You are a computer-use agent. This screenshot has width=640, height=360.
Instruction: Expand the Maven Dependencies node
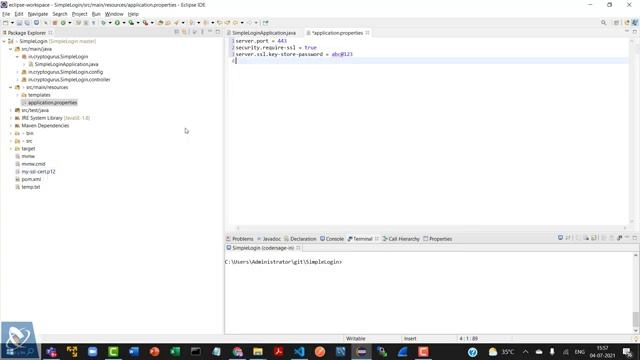pos(11,126)
